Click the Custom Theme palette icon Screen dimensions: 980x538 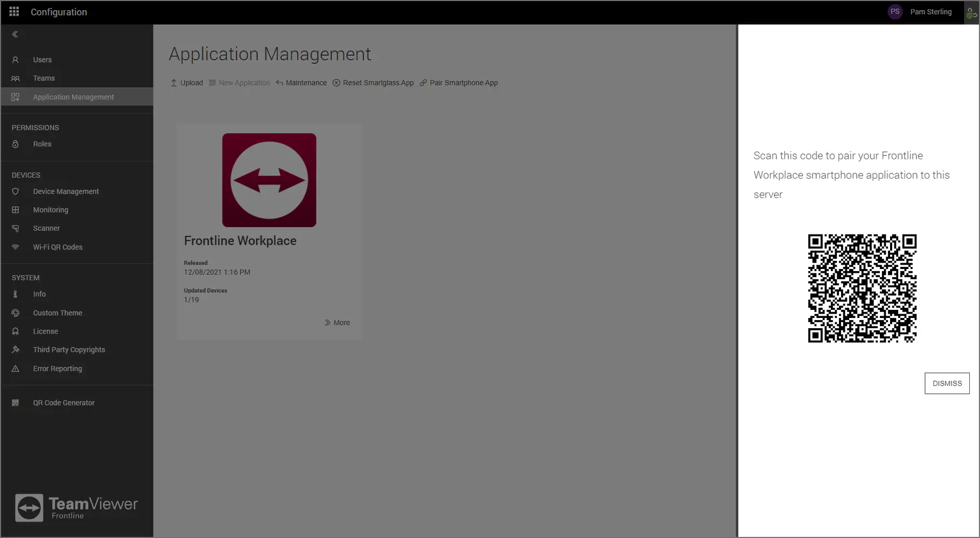point(16,313)
